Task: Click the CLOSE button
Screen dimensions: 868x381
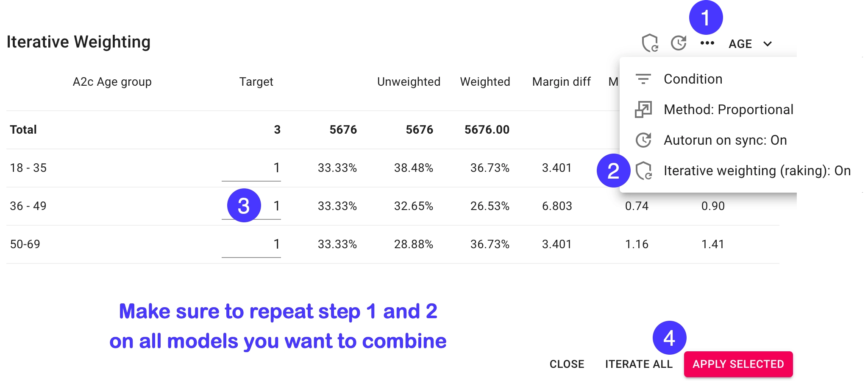Action: 567,364
